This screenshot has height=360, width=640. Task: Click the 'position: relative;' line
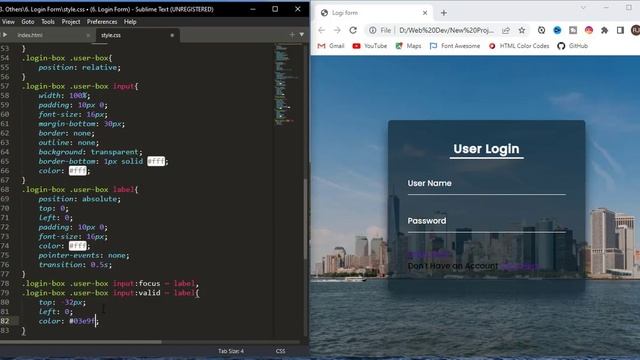pos(80,67)
